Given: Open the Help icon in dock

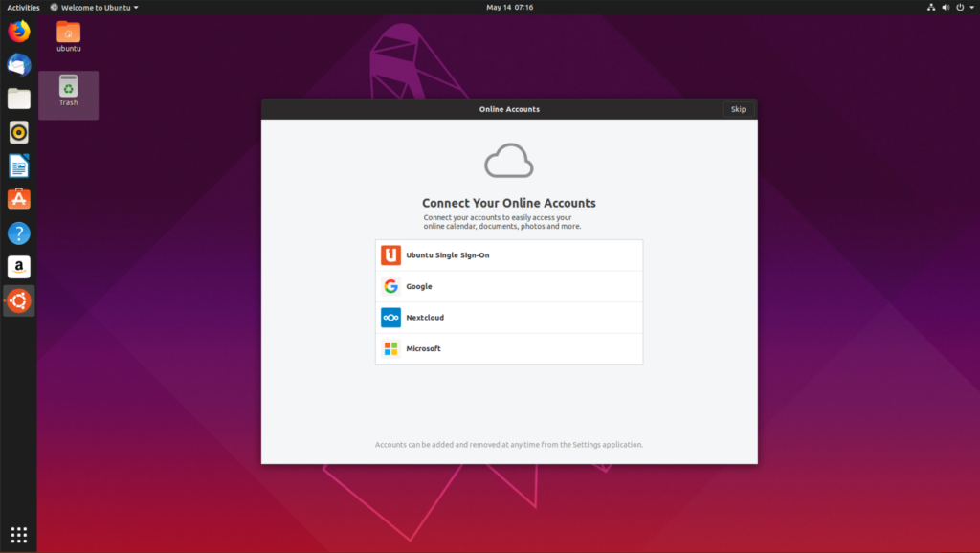Looking at the screenshot, I should click(x=19, y=233).
